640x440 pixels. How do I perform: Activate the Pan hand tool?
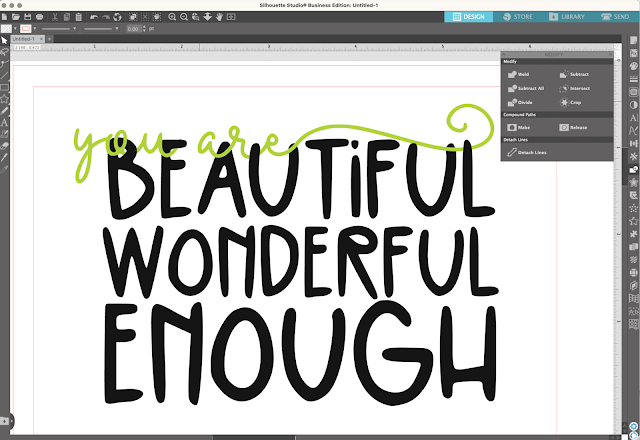click(220, 17)
